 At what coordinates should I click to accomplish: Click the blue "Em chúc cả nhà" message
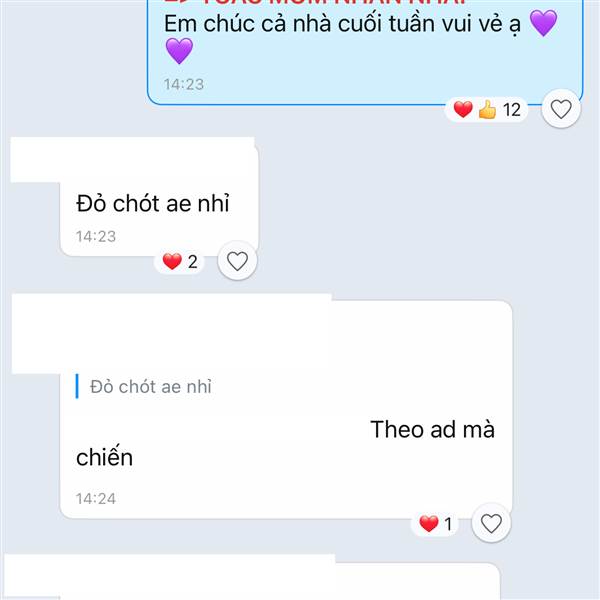pyautogui.click(x=365, y=52)
